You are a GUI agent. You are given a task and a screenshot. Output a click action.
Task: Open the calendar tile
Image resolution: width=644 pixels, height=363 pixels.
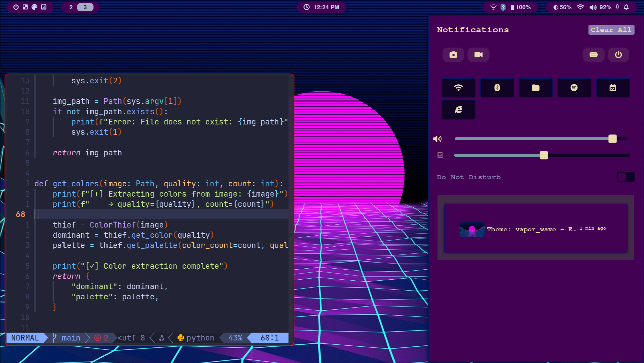(x=613, y=88)
